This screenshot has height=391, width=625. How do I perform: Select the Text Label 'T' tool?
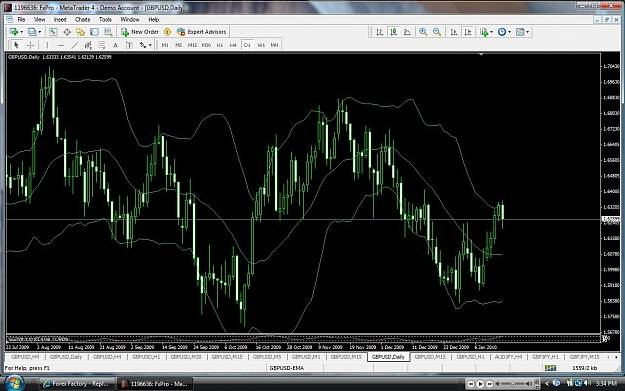pyautogui.click(x=129, y=45)
